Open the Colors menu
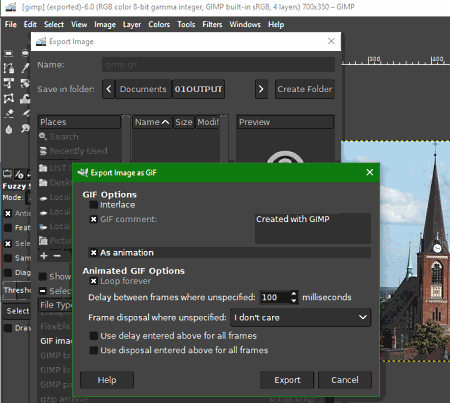Image resolution: width=450 pixels, height=403 pixels. coord(159,24)
